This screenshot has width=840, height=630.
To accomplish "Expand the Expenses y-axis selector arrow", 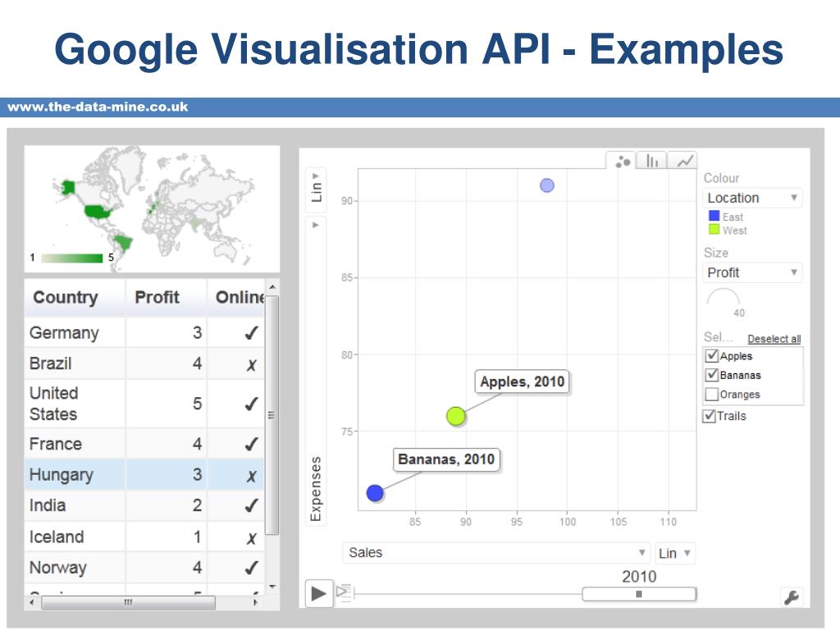I will (x=316, y=225).
